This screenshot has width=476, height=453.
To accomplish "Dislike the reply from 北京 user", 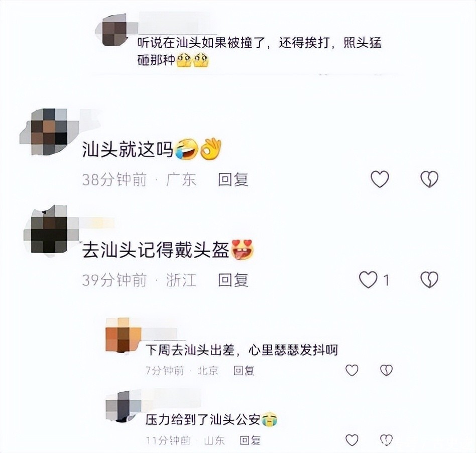I will (x=387, y=370).
